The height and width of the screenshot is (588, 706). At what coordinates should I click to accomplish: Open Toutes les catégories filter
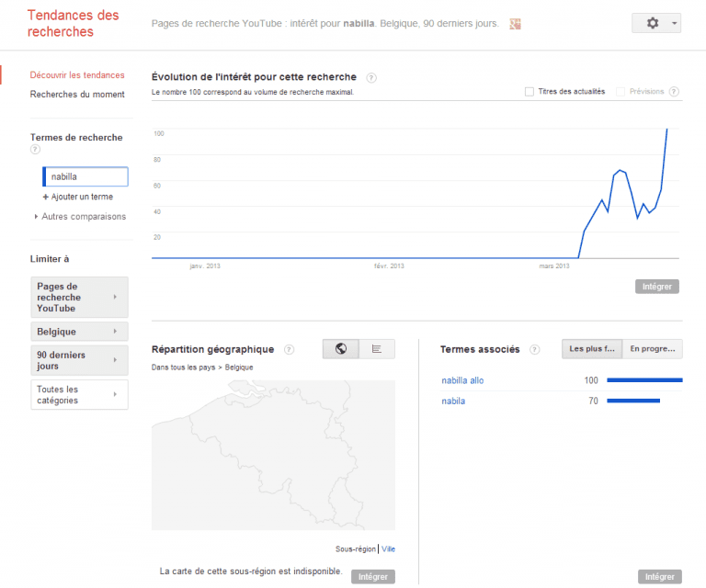tap(79, 394)
